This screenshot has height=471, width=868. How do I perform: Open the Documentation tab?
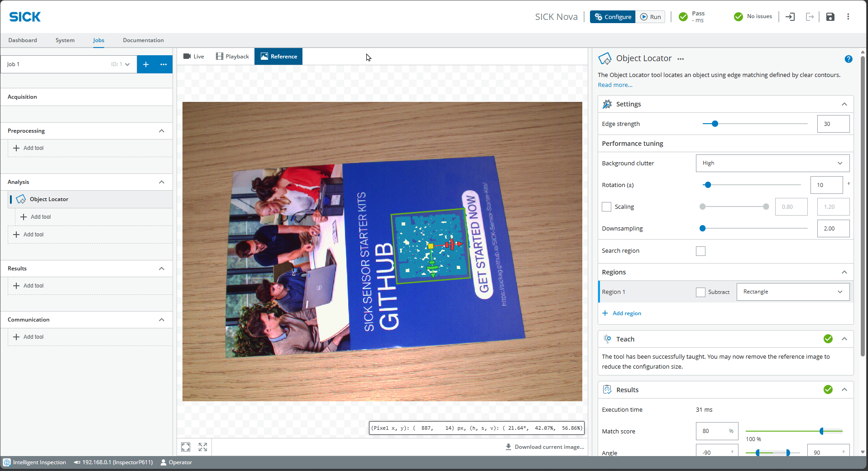(143, 40)
